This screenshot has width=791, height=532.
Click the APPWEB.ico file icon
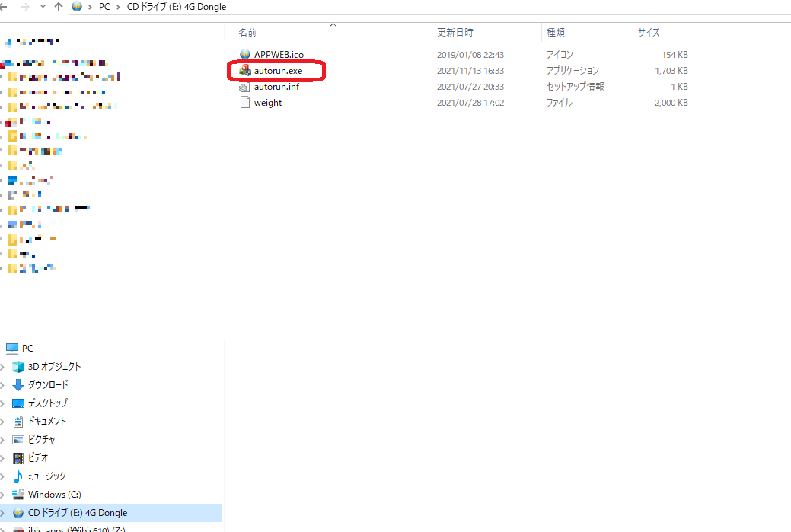pos(245,54)
